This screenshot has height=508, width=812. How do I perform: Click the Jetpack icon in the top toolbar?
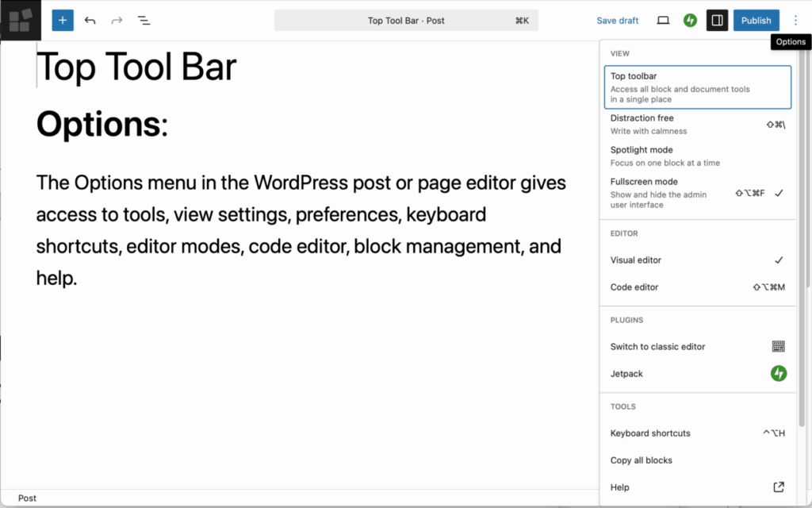click(689, 20)
